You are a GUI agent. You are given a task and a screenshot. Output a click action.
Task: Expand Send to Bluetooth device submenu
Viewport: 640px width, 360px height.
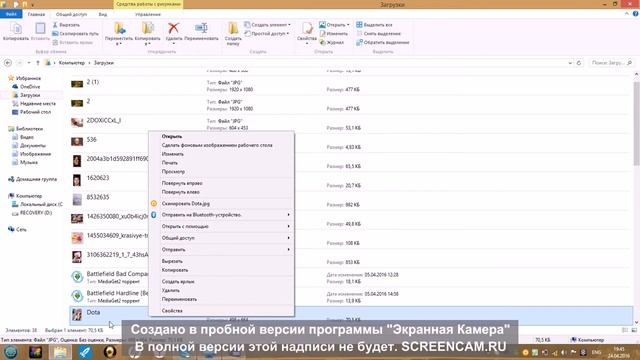tap(221, 215)
